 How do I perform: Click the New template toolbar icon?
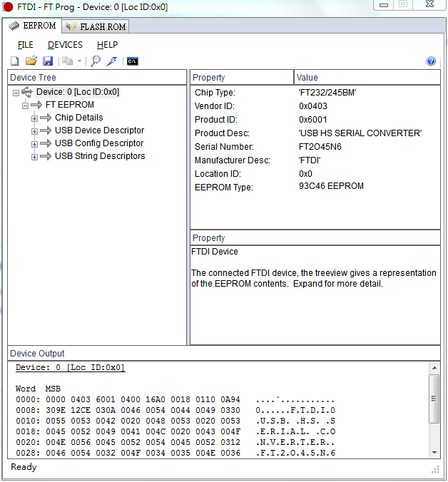pos(14,61)
